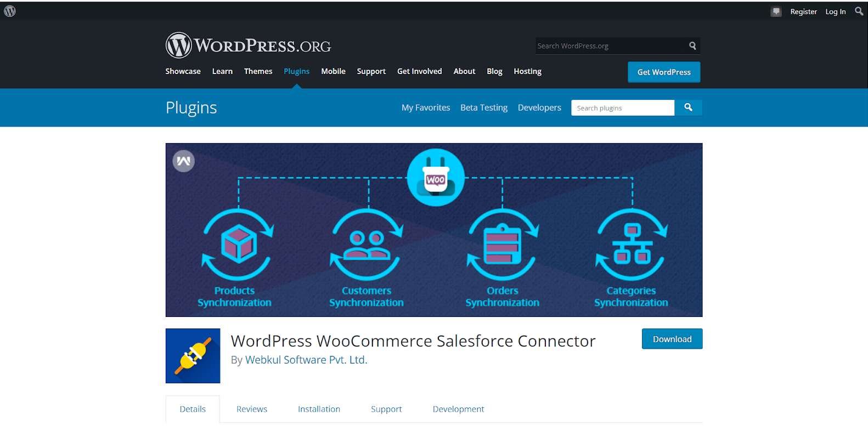The image size is (868, 431).
Task: Open the Blog menu item
Action: [x=494, y=71]
